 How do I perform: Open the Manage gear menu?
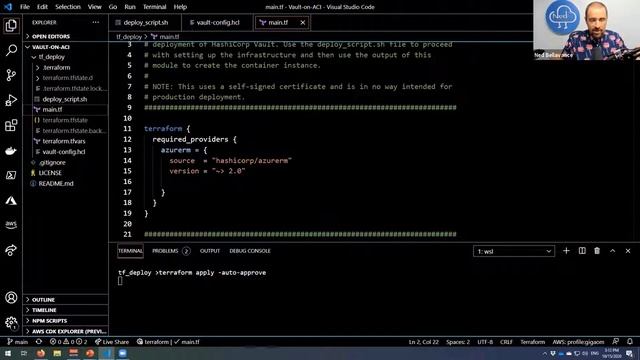click(x=11, y=323)
